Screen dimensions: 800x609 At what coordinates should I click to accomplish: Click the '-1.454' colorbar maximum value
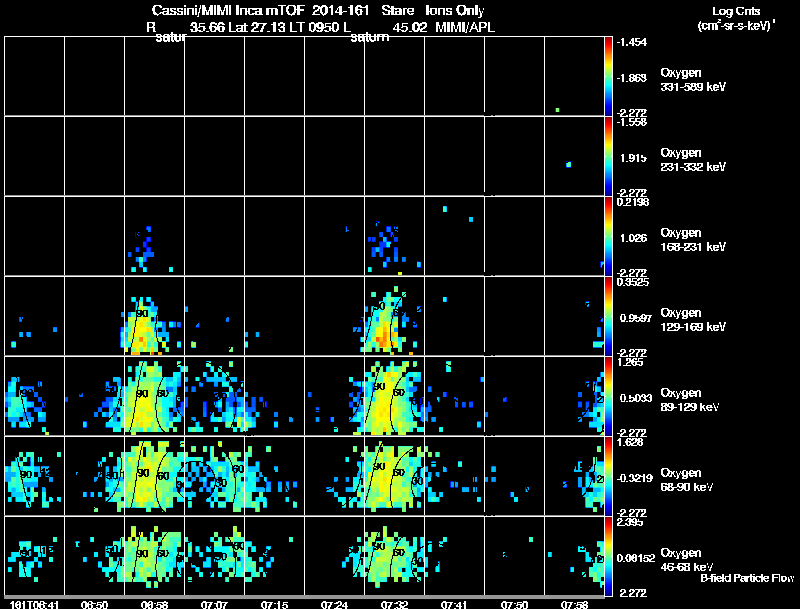632,42
